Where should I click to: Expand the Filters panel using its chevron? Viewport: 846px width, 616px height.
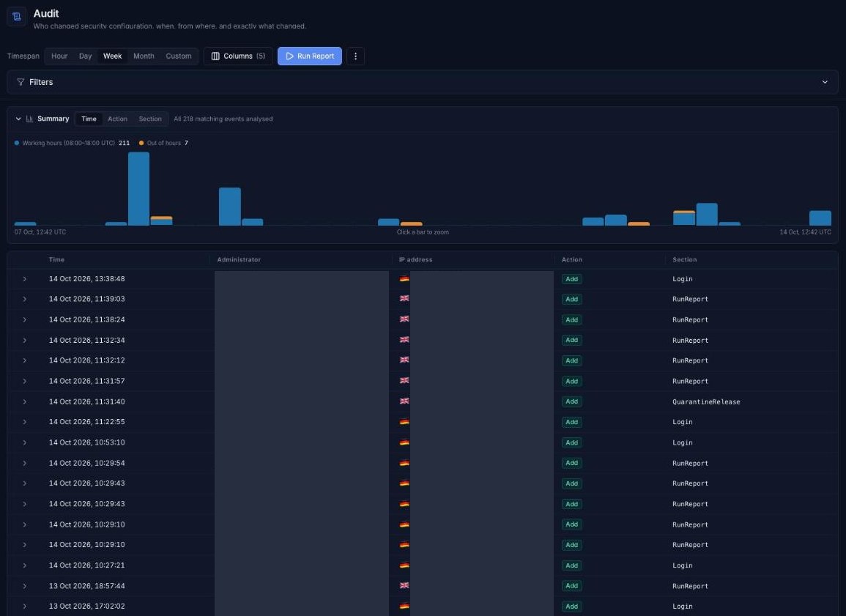pyautogui.click(x=825, y=82)
